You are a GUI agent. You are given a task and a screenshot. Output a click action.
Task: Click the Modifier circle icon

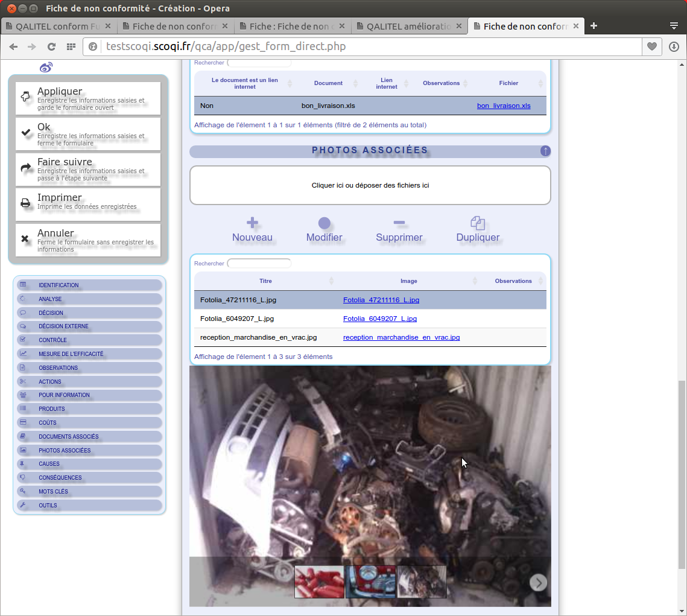(325, 223)
